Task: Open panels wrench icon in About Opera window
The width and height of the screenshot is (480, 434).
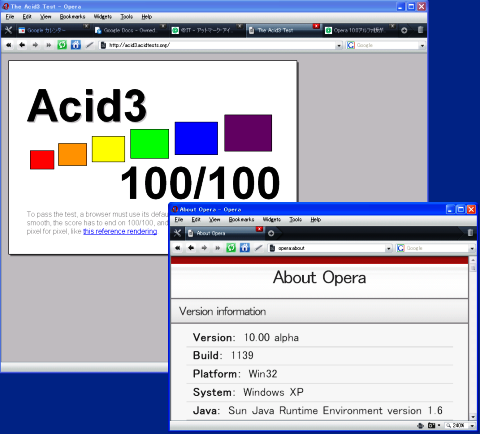Action: (x=177, y=233)
